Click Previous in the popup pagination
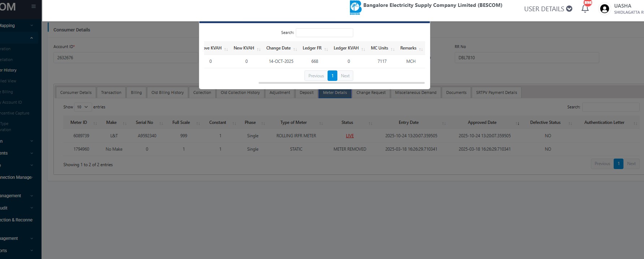Viewport: 644px width, 259px height. (316, 76)
